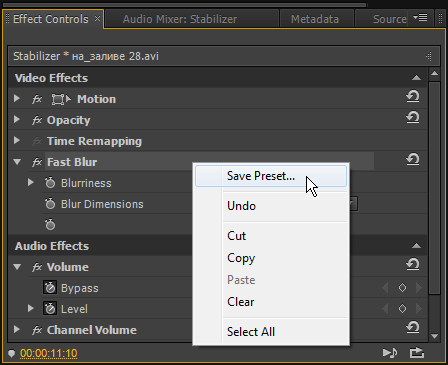Add keyframe for Bypass

point(402,288)
